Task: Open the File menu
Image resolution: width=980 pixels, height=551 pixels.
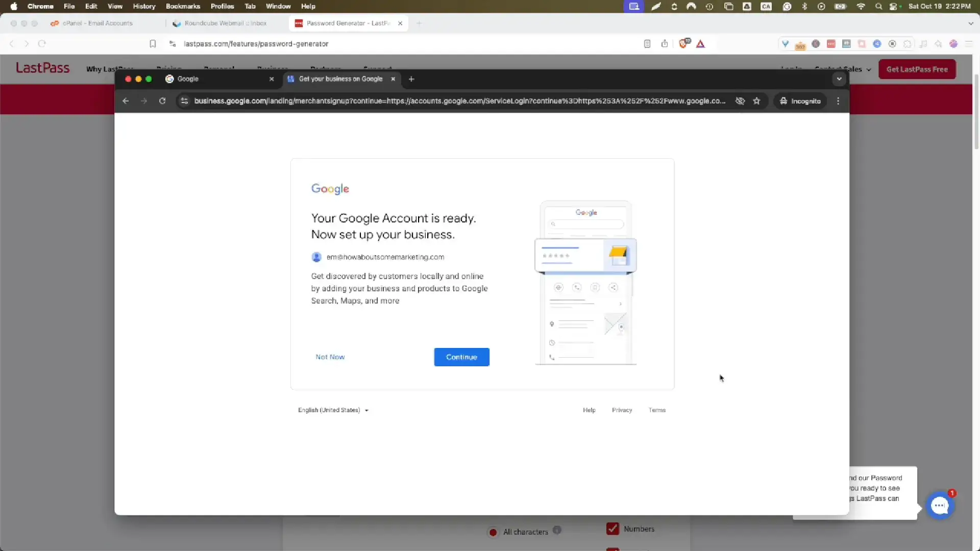Action: click(x=69, y=6)
